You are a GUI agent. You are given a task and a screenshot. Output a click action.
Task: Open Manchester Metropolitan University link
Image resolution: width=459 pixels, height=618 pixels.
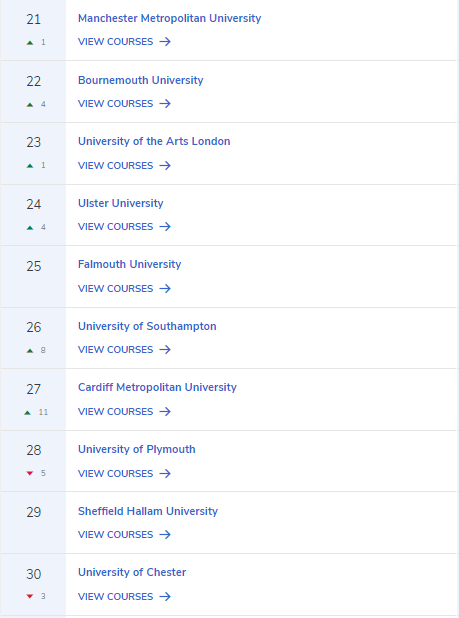coord(169,19)
